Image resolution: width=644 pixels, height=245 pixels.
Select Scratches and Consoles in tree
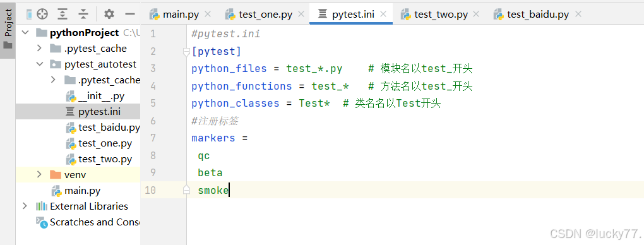[x=95, y=222]
